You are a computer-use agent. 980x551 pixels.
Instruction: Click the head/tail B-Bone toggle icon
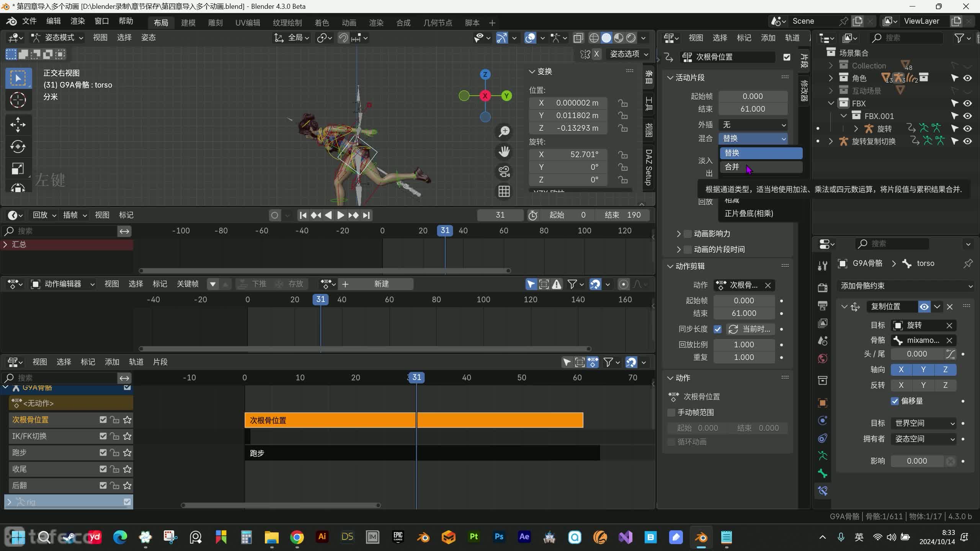(950, 354)
